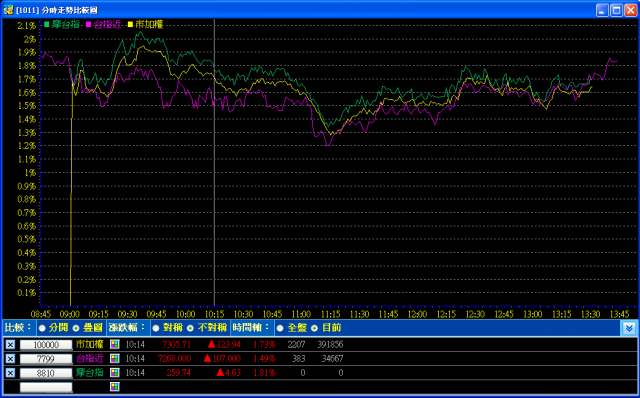Click the app icon in the title bar
Image resolution: width=640 pixels, height=398 pixels.
coord(8,10)
